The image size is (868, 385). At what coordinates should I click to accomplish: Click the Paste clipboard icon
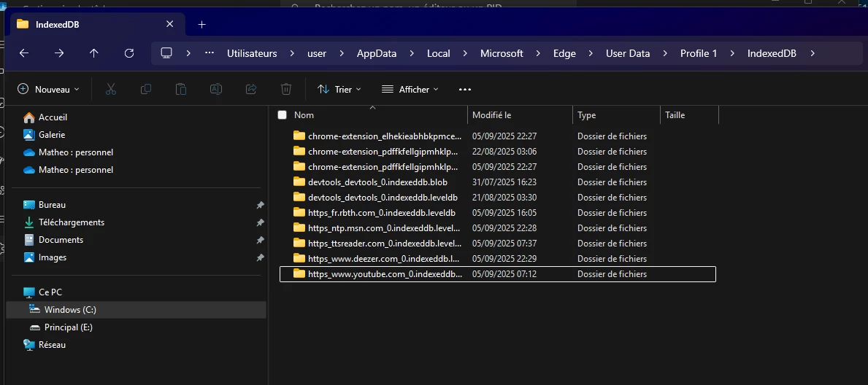[x=181, y=89]
